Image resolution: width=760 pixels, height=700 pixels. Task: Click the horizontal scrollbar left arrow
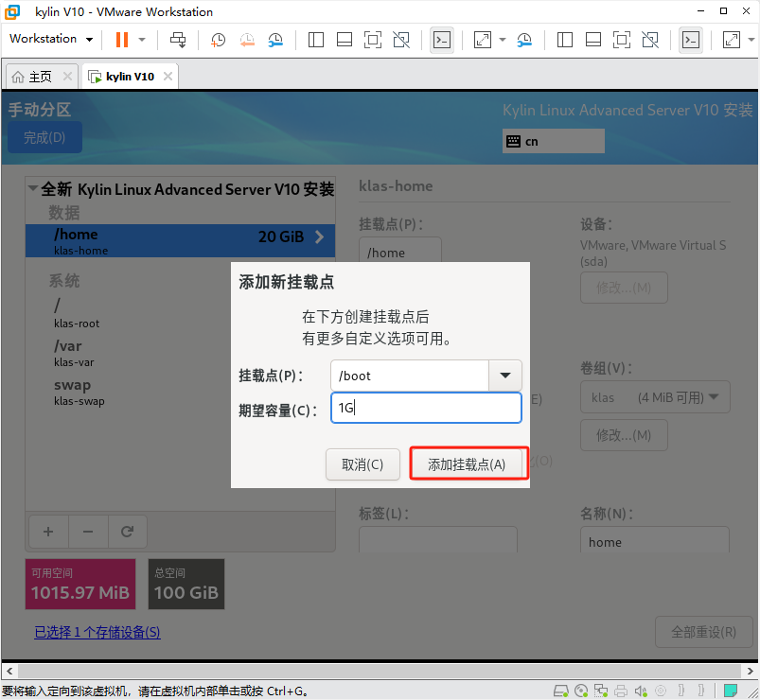click(x=9, y=672)
